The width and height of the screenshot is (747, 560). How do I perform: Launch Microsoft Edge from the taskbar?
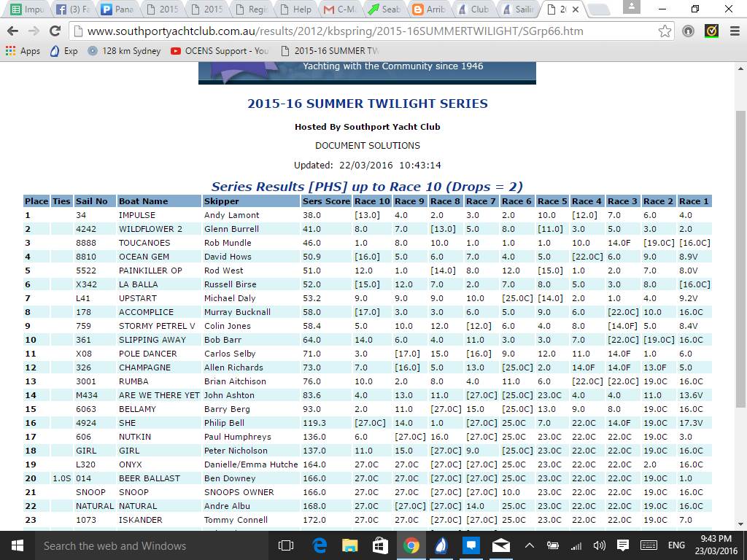click(320, 545)
